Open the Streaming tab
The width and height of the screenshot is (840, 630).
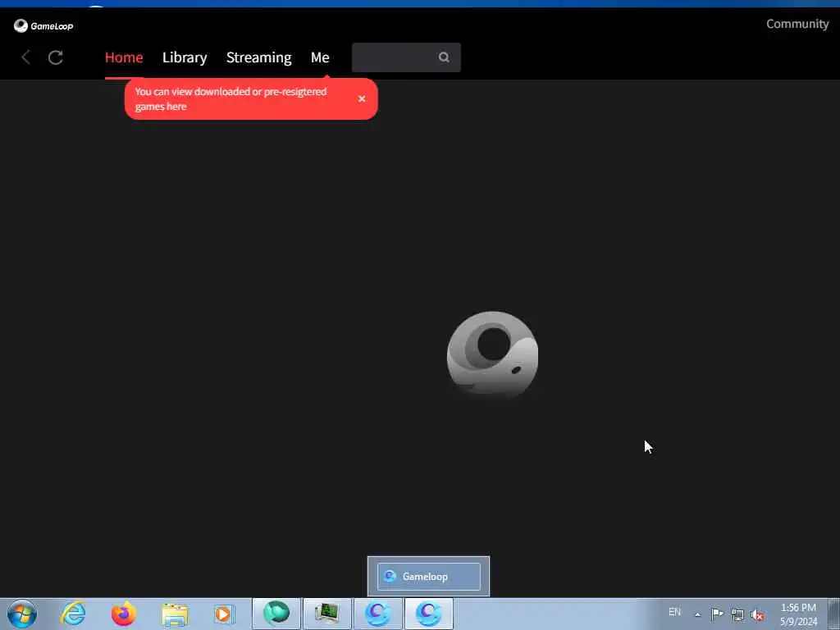258,57
